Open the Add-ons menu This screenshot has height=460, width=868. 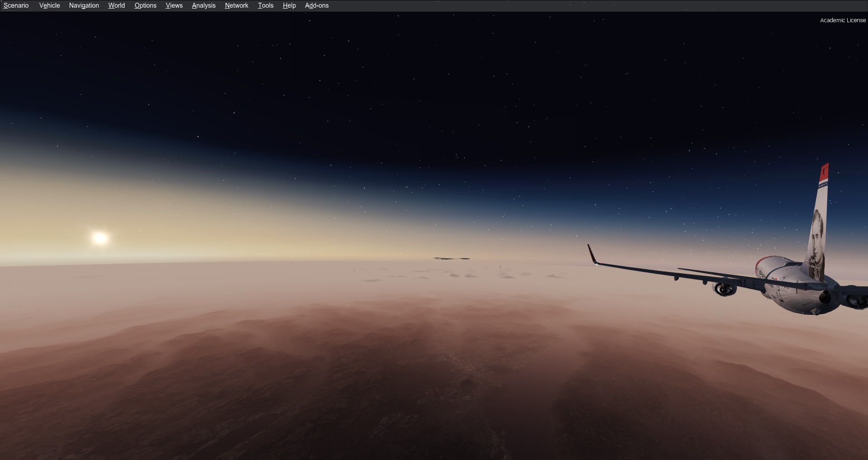316,5
